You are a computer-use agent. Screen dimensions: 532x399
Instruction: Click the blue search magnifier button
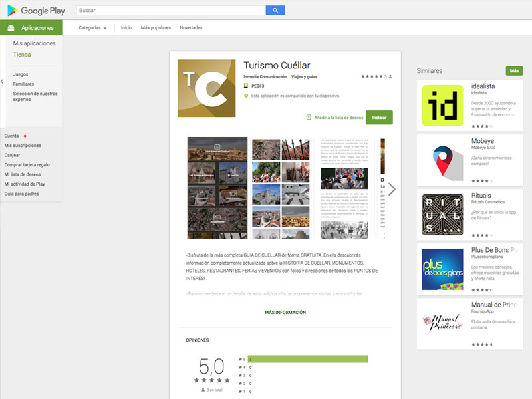[x=275, y=11]
